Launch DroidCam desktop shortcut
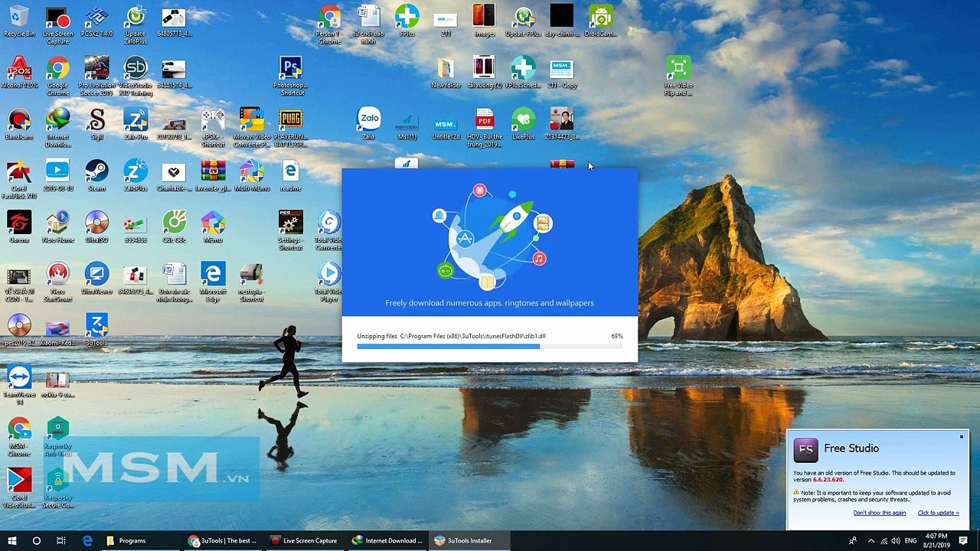 (x=601, y=21)
